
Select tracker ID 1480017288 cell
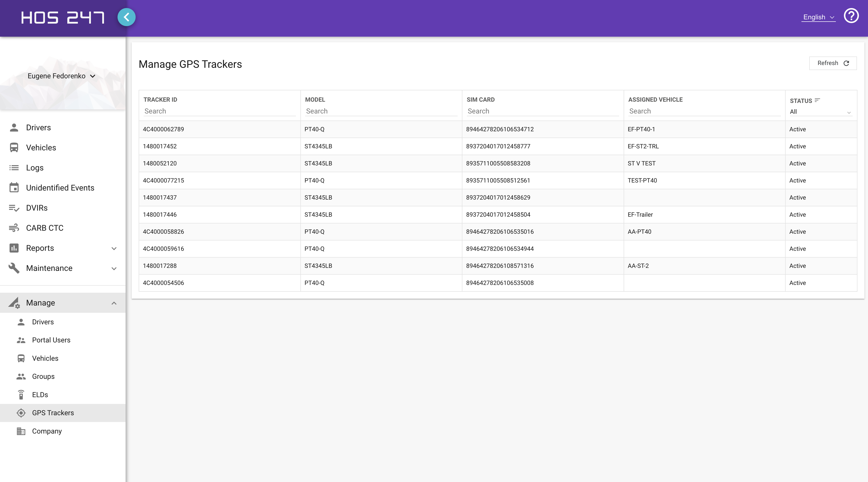(x=219, y=266)
